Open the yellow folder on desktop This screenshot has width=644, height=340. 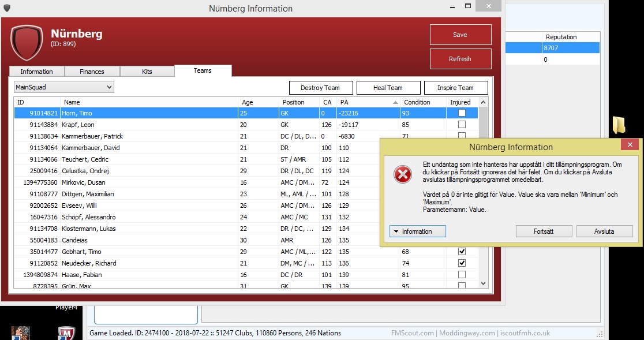(x=619, y=125)
